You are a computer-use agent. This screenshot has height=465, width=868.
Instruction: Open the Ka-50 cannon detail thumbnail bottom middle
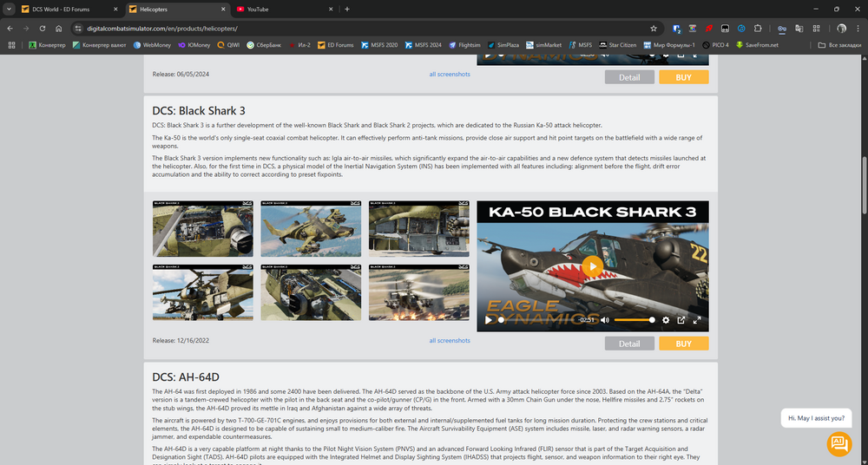tap(311, 292)
